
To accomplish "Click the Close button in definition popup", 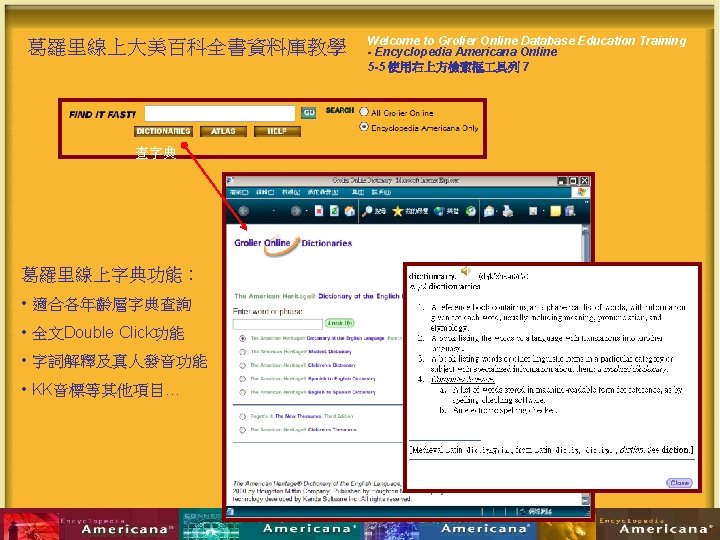I will point(679,483).
